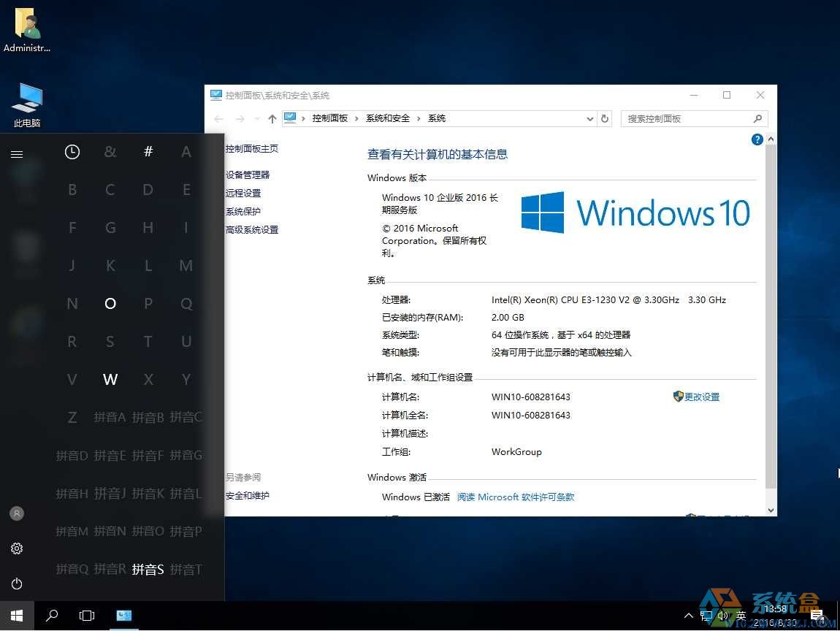Image resolution: width=840 pixels, height=631 pixels.
Task: Click 控制面板 in the breadcrumb bar
Action: point(331,118)
